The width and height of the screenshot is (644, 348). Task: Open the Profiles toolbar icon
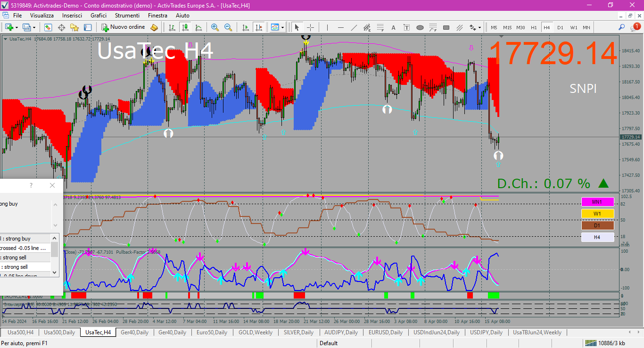click(26, 27)
